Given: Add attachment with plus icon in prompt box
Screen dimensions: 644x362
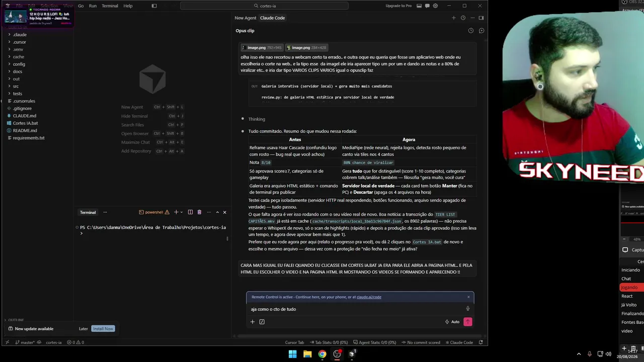Looking at the screenshot, I should 253,322.
